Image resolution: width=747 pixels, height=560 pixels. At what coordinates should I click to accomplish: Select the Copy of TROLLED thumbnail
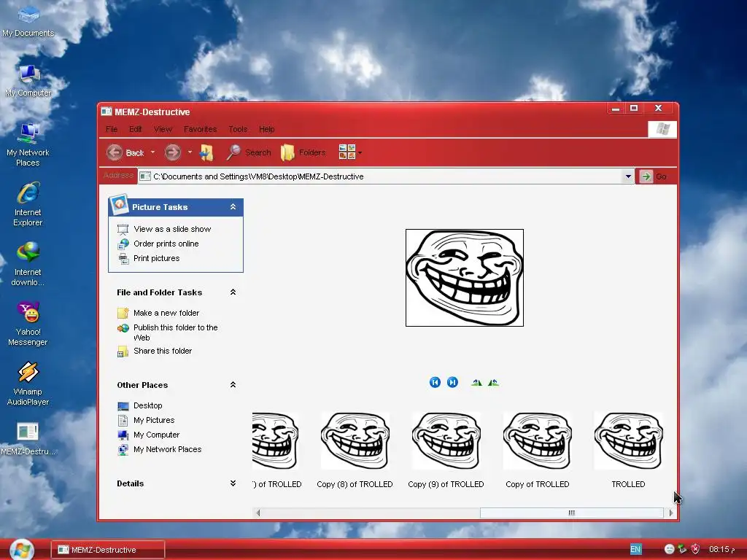point(538,441)
